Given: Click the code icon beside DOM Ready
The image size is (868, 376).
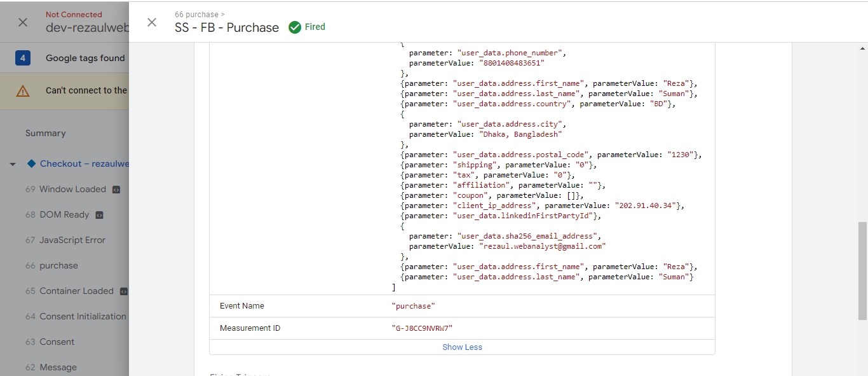Looking at the screenshot, I should click(99, 215).
